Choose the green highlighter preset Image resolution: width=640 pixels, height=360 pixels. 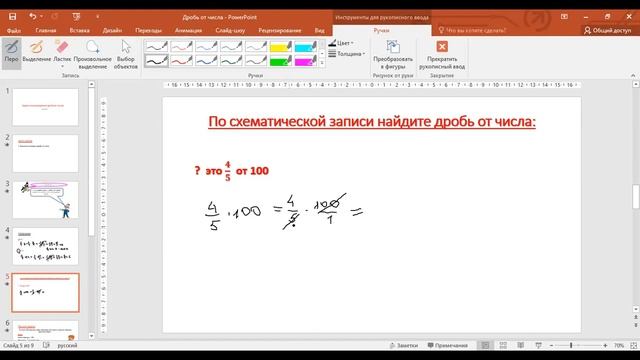pos(281,61)
